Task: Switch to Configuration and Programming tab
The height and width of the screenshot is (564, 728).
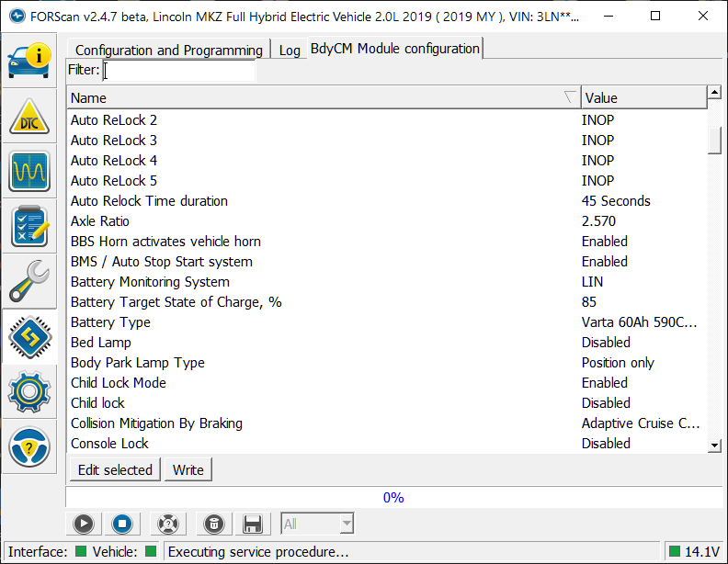Action: tap(168, 50)
